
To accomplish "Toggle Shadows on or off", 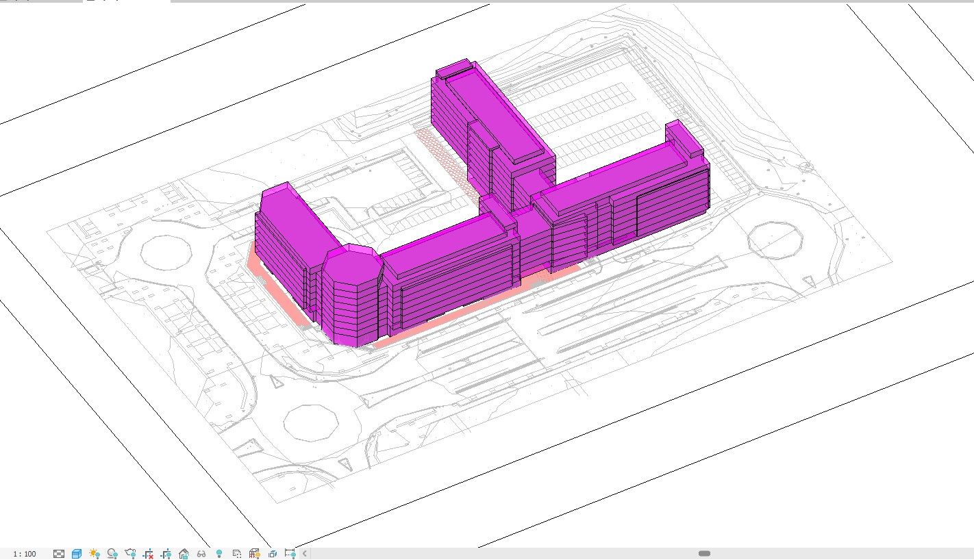I will (x=112, y=554).
